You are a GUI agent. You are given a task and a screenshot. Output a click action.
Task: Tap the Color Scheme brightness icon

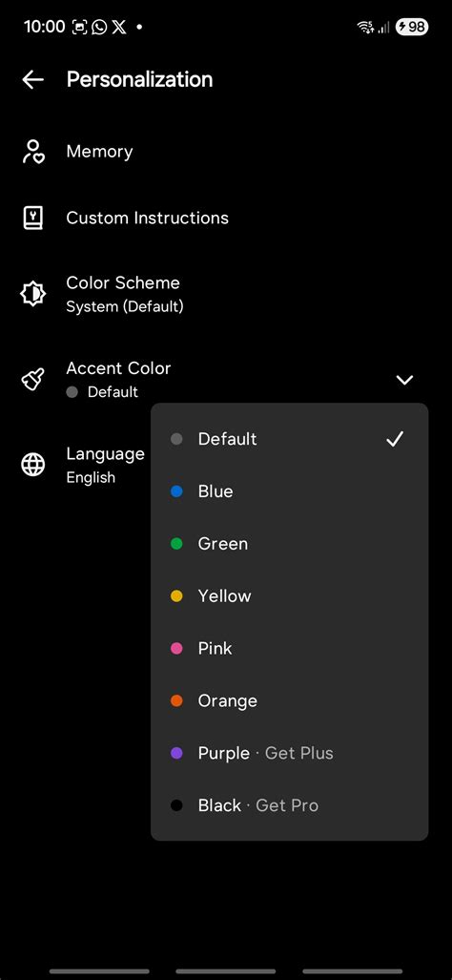click(33, 294)
